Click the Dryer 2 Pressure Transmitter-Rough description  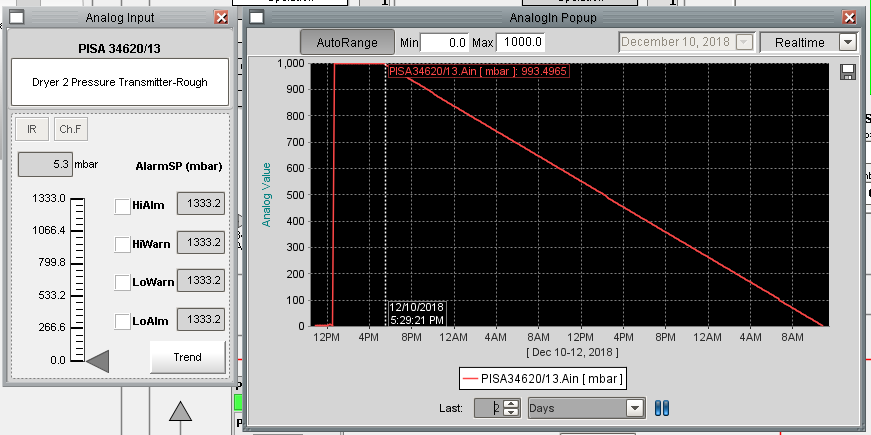[120, 82]
